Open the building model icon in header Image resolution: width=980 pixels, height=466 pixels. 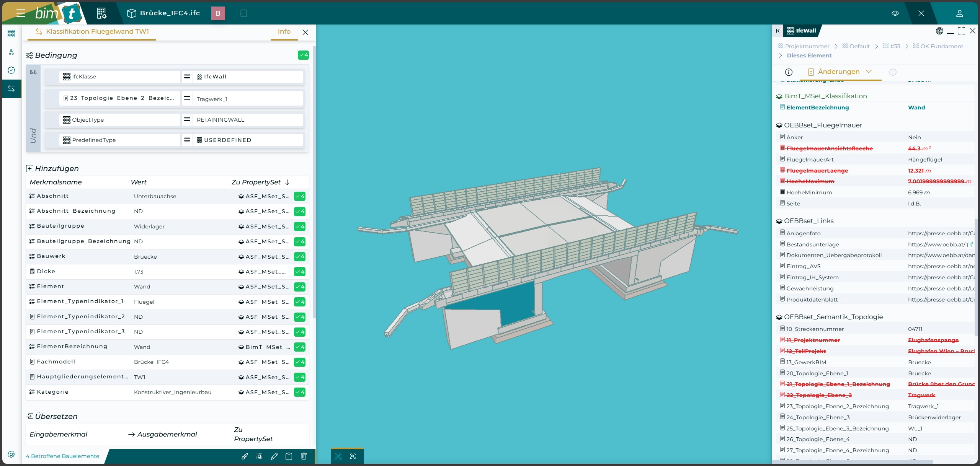(101, 13)
